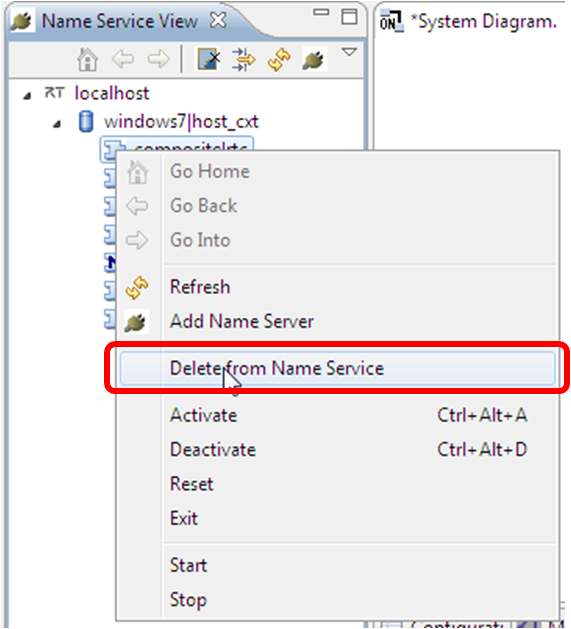
Task: Click the left arrow icon next to Go Back
Action: [x=137, y=206]
